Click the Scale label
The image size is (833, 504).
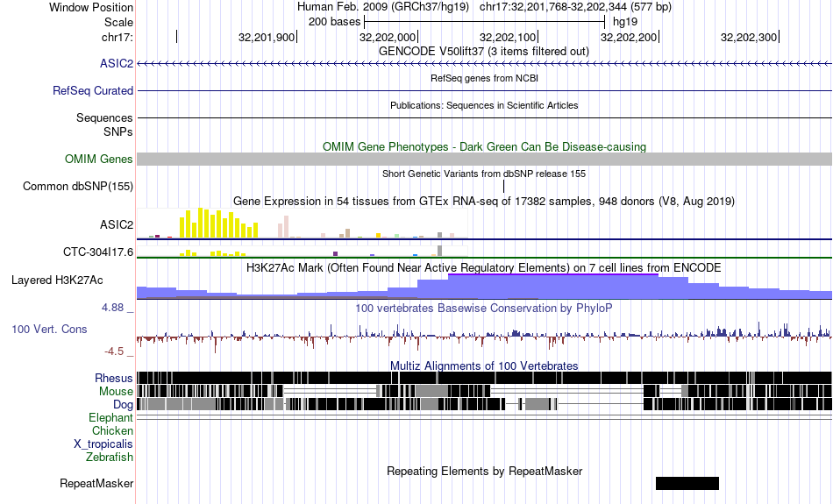click(119, 22)
